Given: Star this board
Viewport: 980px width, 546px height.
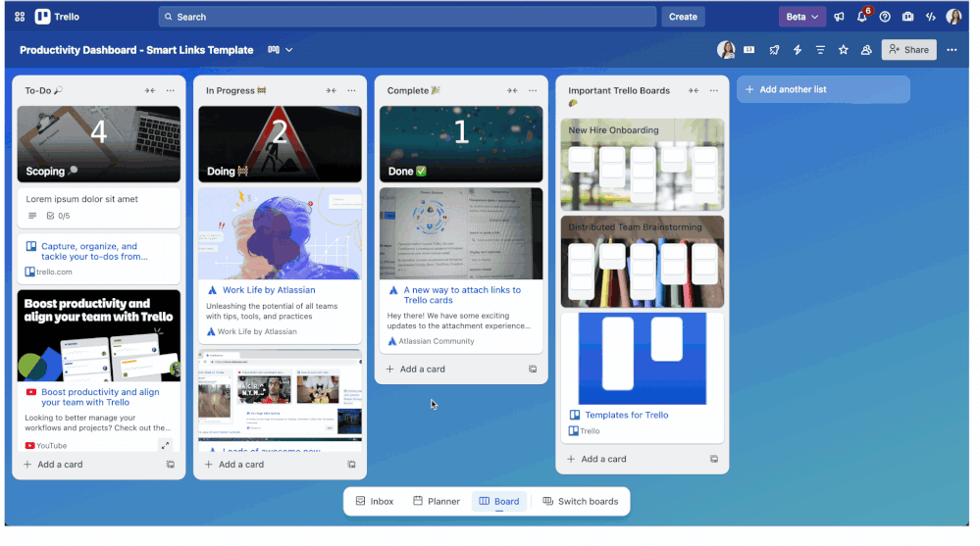Looking at the screenshot, I should pyautogui.click(x=843, y=50).
